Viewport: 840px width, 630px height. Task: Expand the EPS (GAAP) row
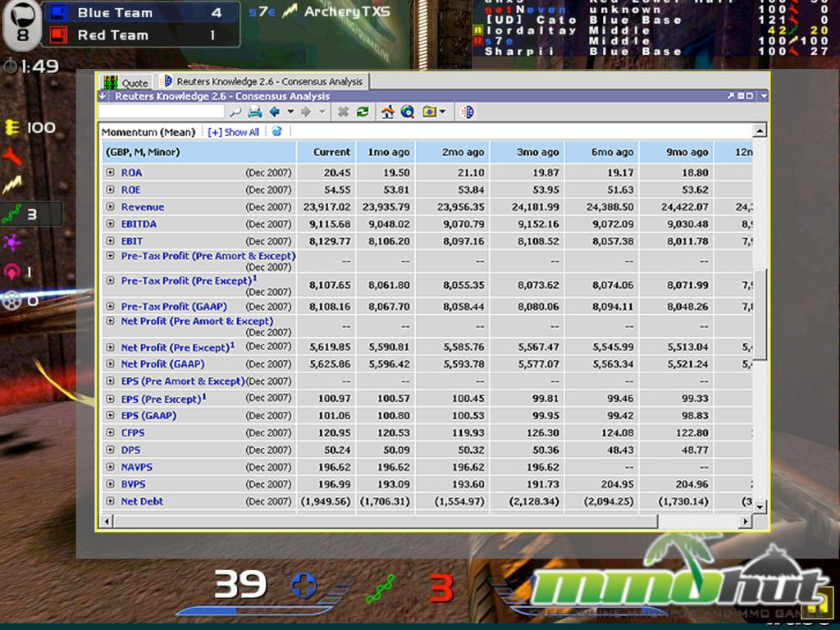(111, 415)
